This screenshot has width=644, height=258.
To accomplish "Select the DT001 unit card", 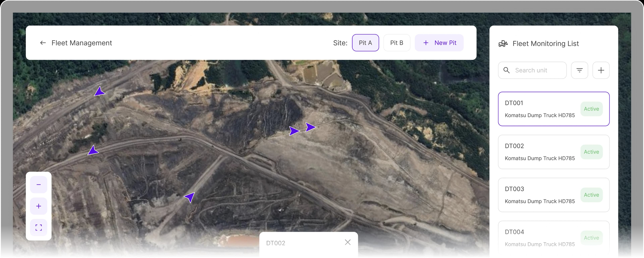I will click(x=553, y=109).
